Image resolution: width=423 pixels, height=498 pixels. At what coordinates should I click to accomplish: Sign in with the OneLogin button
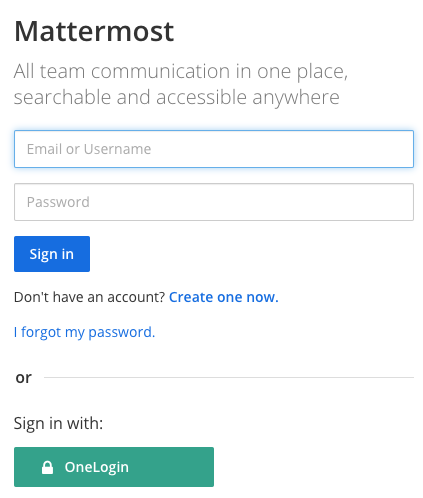point(114,467)
